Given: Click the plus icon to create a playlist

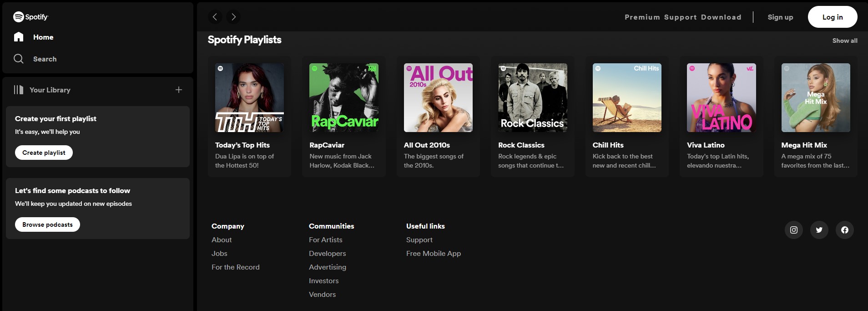Looking at the screenshot, I should point(179,90).
